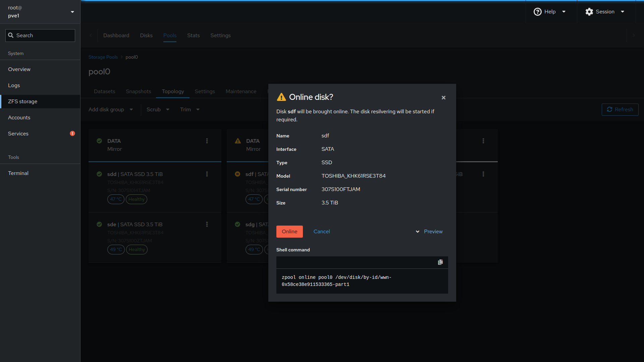Click the Storage Pools breadcrumb link

[103, 57]
